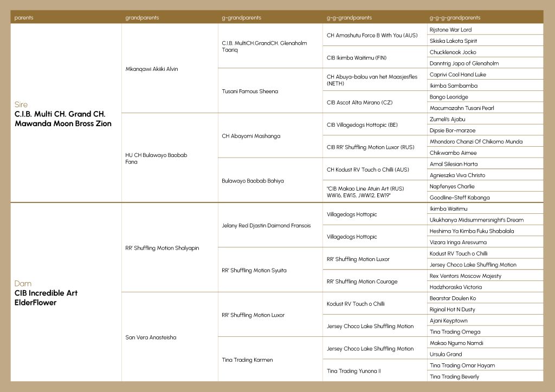
Task: Select 'Danntrig Japa of Glenaholm'
Action: (464, 63)
